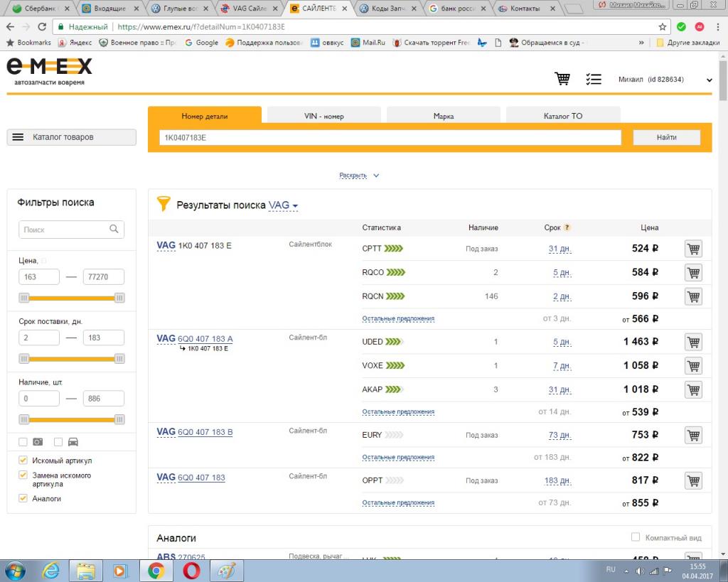Focus the part number search field
Image resolution: width=728 pixels, height=582 pixels.
(390, 137)
